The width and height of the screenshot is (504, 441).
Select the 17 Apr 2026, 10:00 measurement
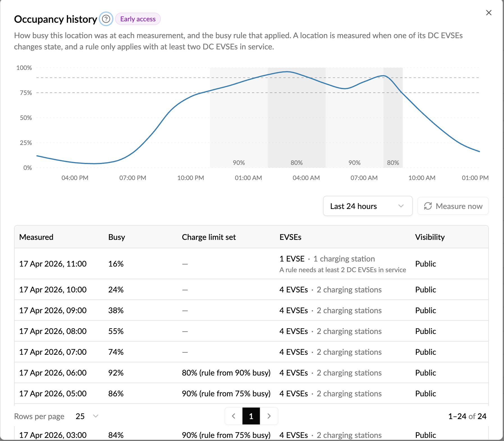coord(251,290)
